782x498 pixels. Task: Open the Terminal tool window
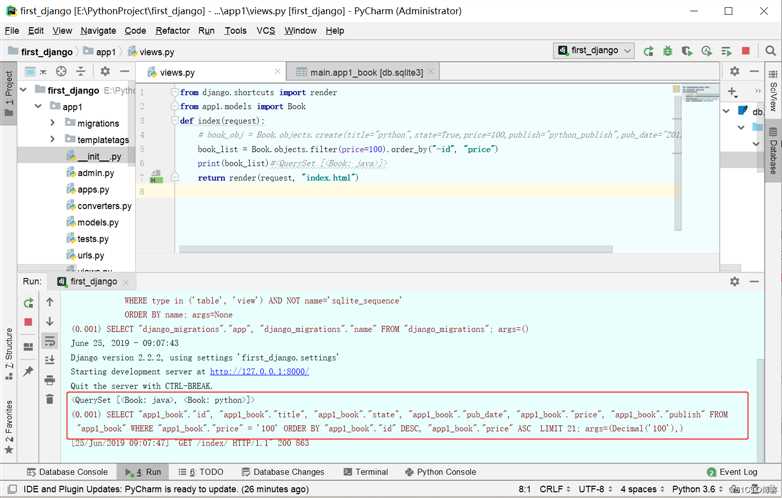[x=366, y=472]
